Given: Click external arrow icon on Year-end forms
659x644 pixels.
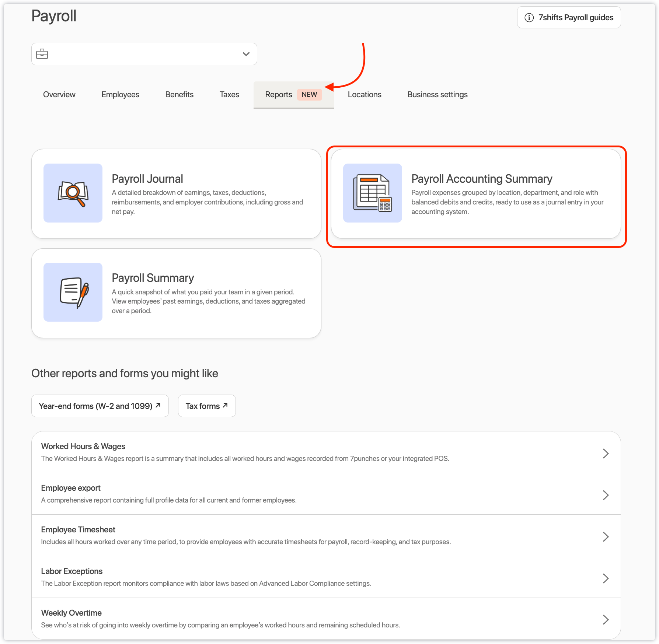Looking at the screenshot, I should (158, 405).
